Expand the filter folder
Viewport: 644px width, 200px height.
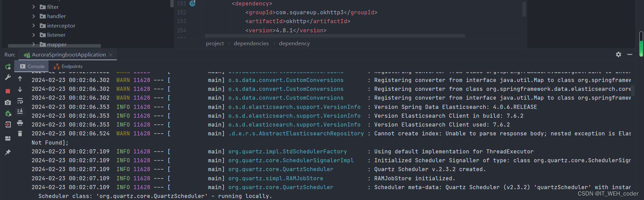click(x=34, y=7)
